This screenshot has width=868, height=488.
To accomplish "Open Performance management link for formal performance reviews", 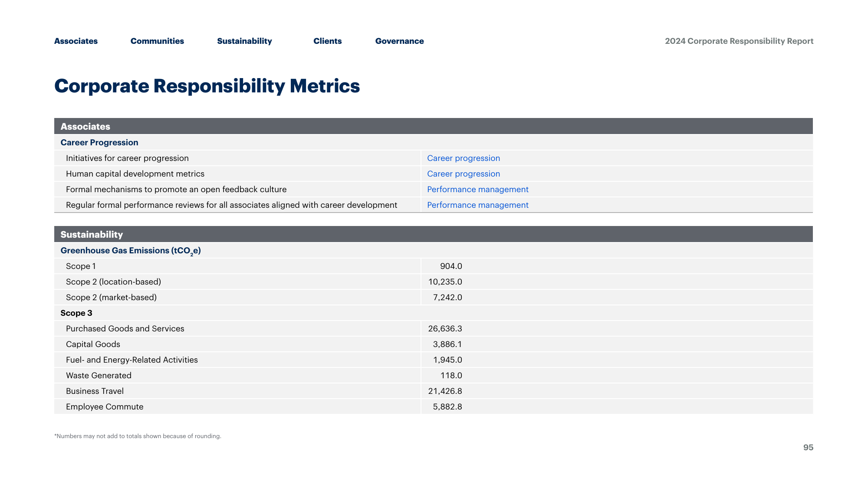I will (x=478, y=205).
